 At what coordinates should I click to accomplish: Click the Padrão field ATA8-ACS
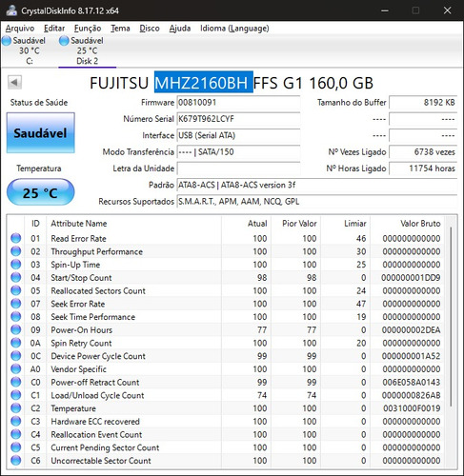pos(316,185)
